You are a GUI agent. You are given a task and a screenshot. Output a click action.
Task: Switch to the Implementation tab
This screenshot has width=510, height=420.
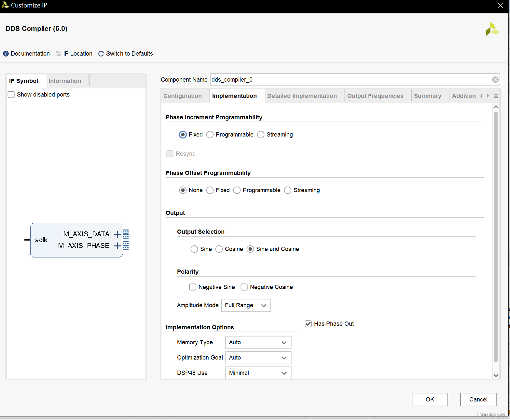point(237,96)
